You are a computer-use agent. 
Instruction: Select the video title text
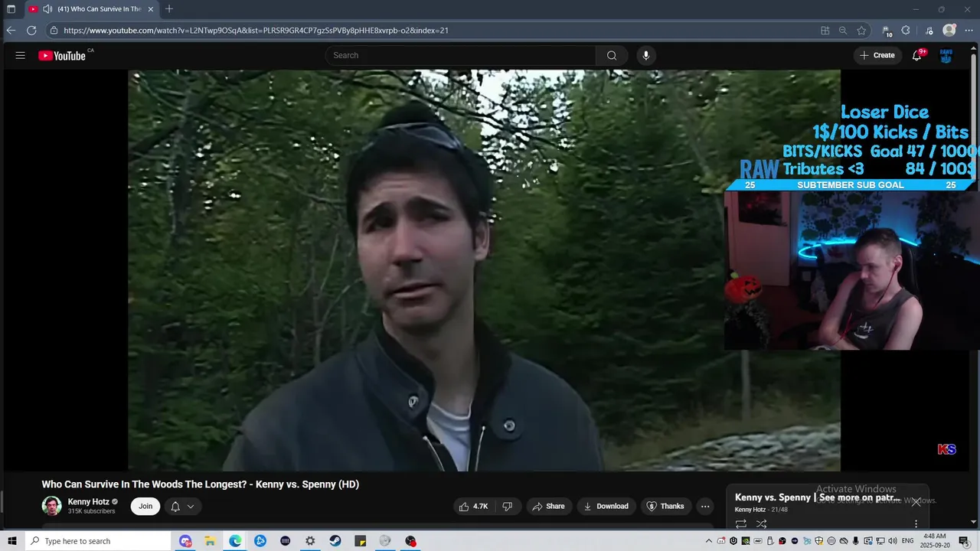(x=201, y=484)
